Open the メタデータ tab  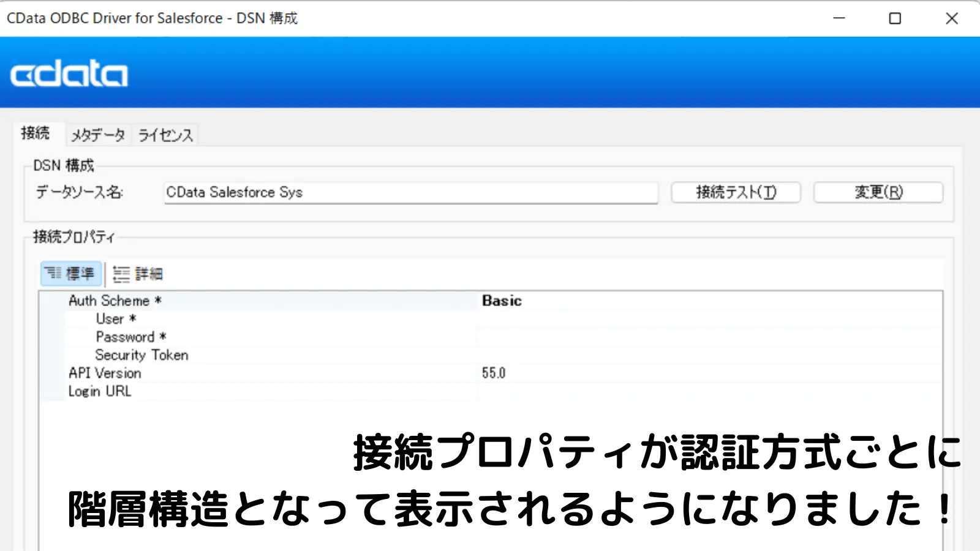(x=98, y=135)
